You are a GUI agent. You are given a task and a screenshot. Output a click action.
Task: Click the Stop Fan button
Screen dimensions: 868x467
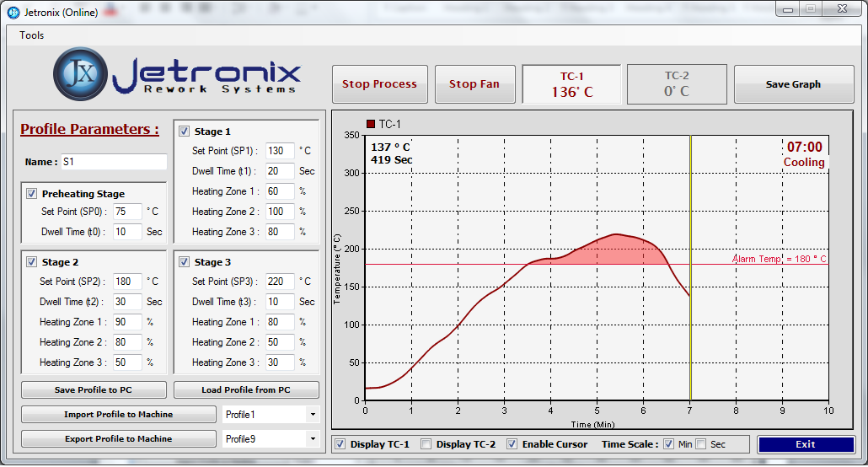(474, 84)
